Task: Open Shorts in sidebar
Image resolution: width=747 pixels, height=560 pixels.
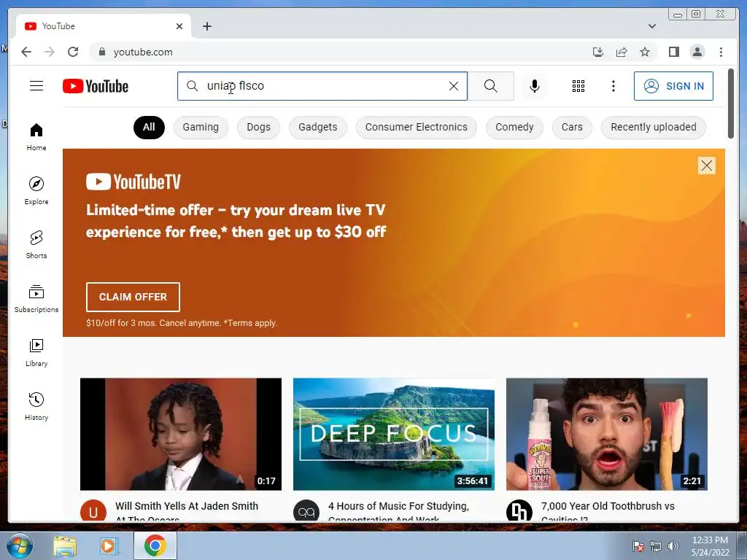Action: coord(36,245)
